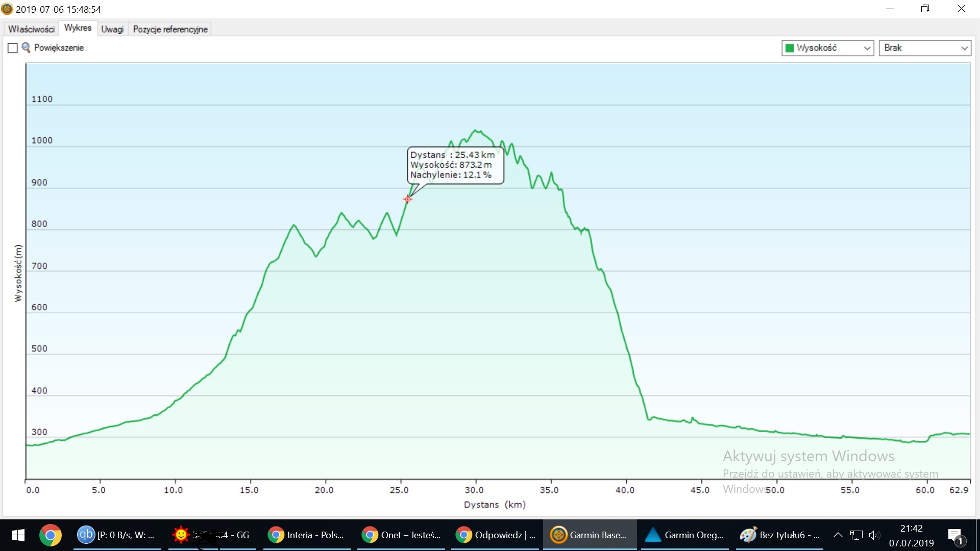Switch to Paint 'Bez tytułu6' window

(x=779, y=535)
